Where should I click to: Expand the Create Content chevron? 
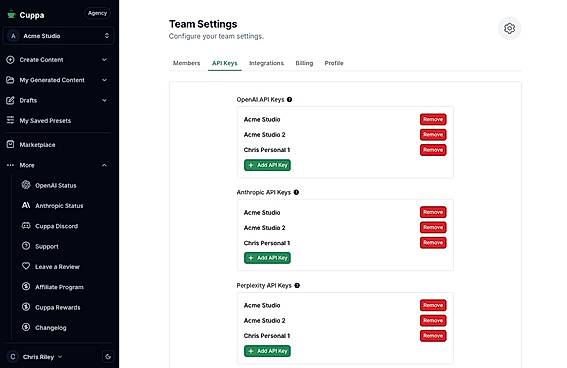(x=104, y=60)
